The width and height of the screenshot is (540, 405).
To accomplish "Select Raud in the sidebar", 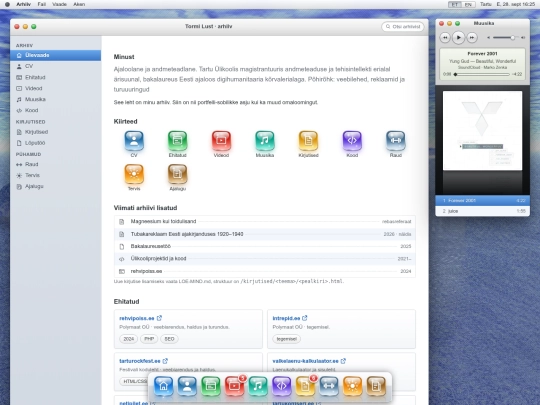I will 55,164.
